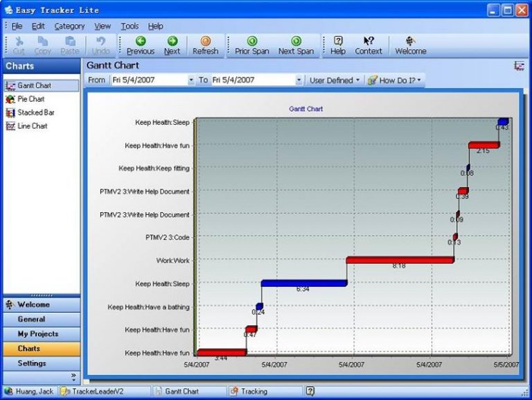Click the Work:Work axis label
This screenshot has height=400, width=532.
point(172,261)
